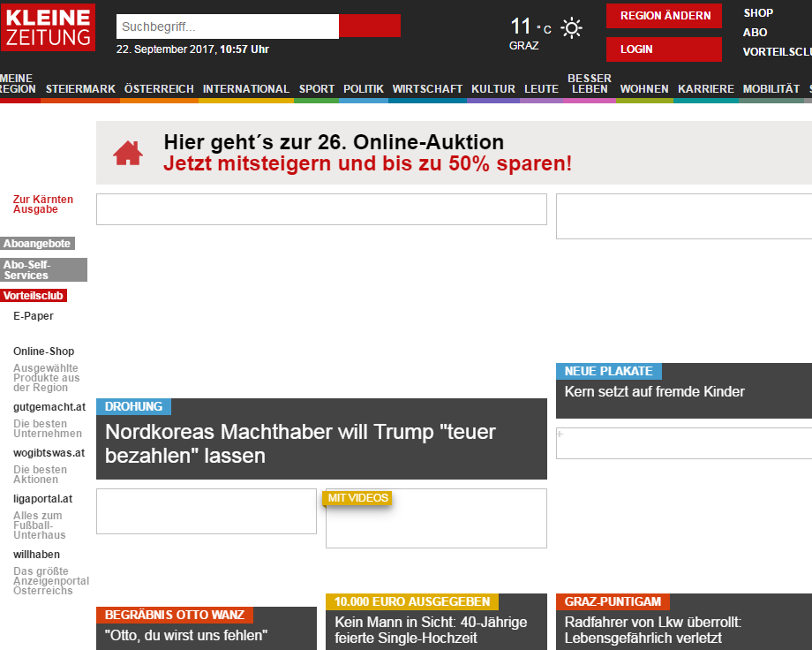Type in the Suchbegriff search field
The width and height of the screenshot is (812, 650).
(x=227, y=26)
